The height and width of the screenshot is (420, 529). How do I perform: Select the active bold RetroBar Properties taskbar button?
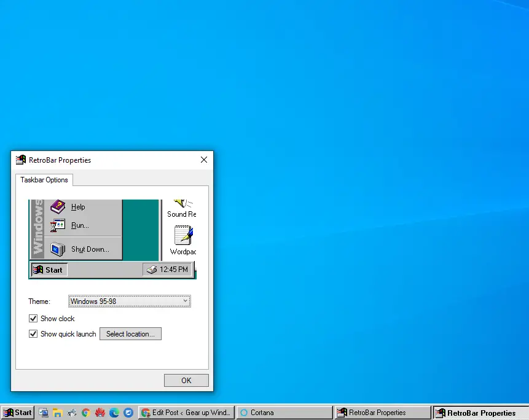(x=481, y=413)
